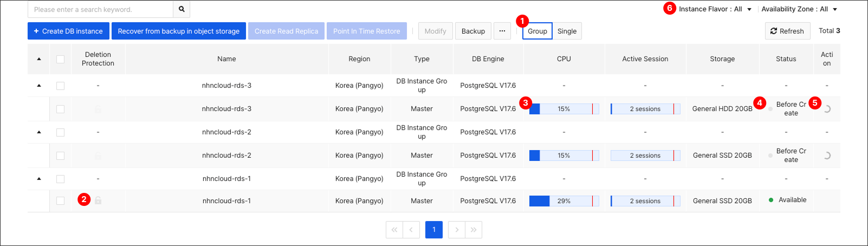Click the gray status dot for nhncloud-rds-3
This screenshot has width=868, height=246.
pyautogui.click(x=770, y=109)
